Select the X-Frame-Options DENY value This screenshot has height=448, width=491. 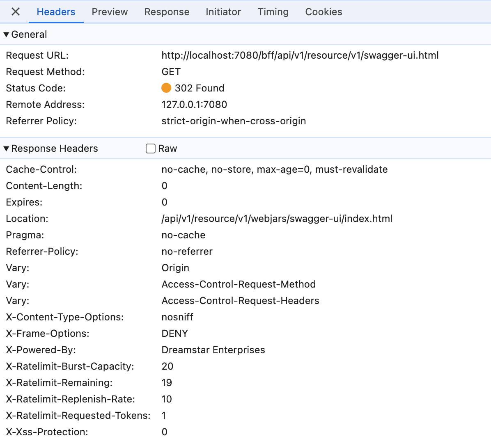(x=174, y=333)
